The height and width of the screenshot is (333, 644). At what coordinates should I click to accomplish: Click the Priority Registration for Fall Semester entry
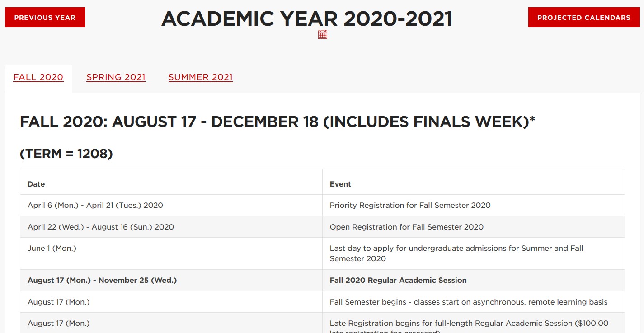(x=410, y=205)
